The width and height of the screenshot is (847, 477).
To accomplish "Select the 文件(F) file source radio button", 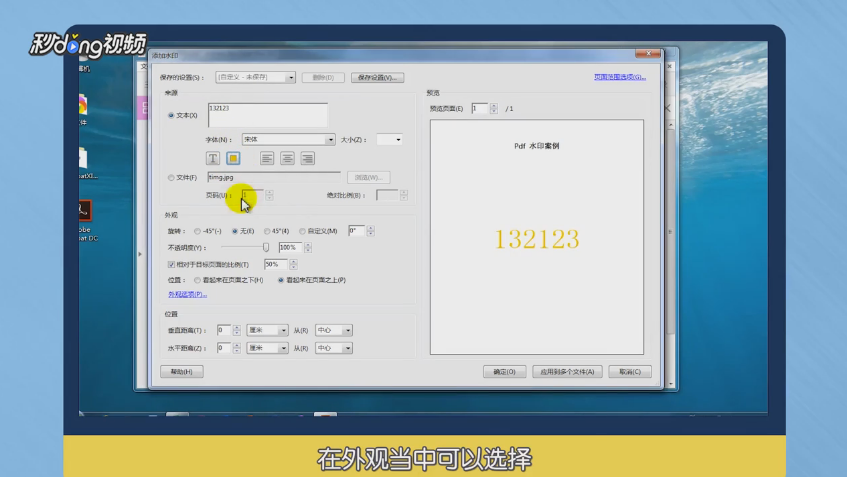I will click(171, 177).
